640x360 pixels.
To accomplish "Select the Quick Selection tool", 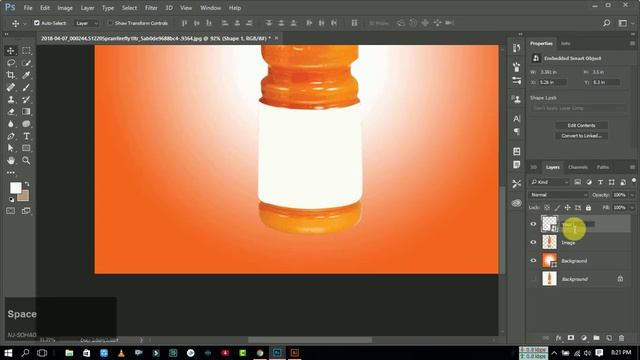I will pyautogui.click(x=26, y=63).
